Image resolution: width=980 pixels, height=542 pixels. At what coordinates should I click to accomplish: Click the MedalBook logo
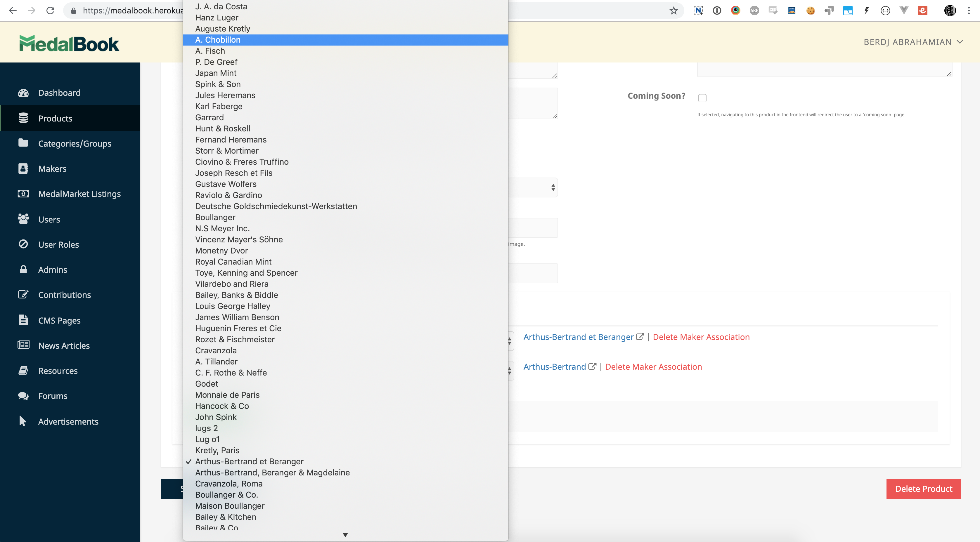[x=69, y=43]
